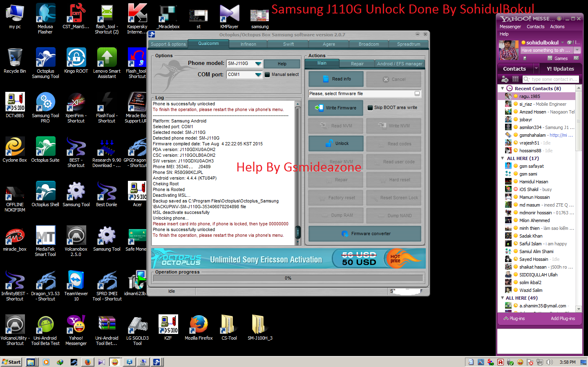The image size is (588, 367).
Task: Open Phone model dropdown SM-J110G
Action: coord(258,64)
